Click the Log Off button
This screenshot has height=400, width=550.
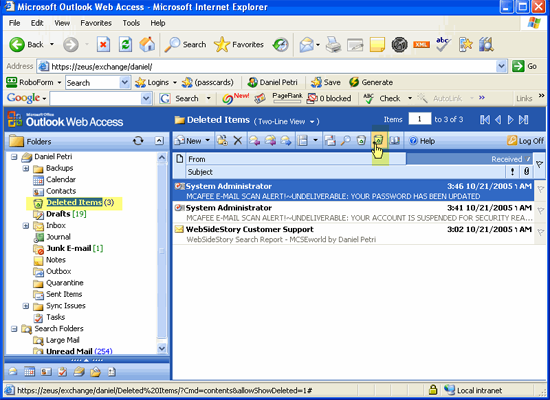click(525, 141)
